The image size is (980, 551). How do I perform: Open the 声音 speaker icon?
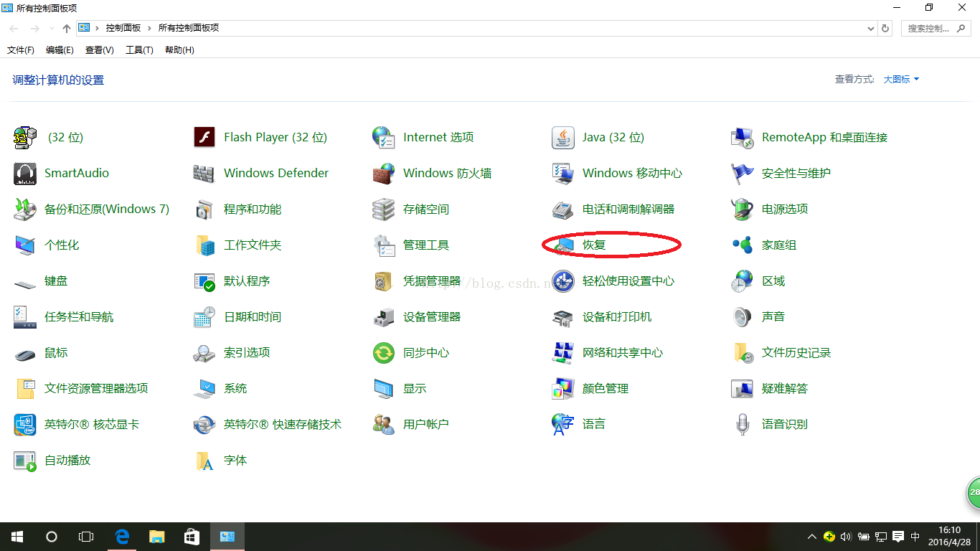point(743,316)
